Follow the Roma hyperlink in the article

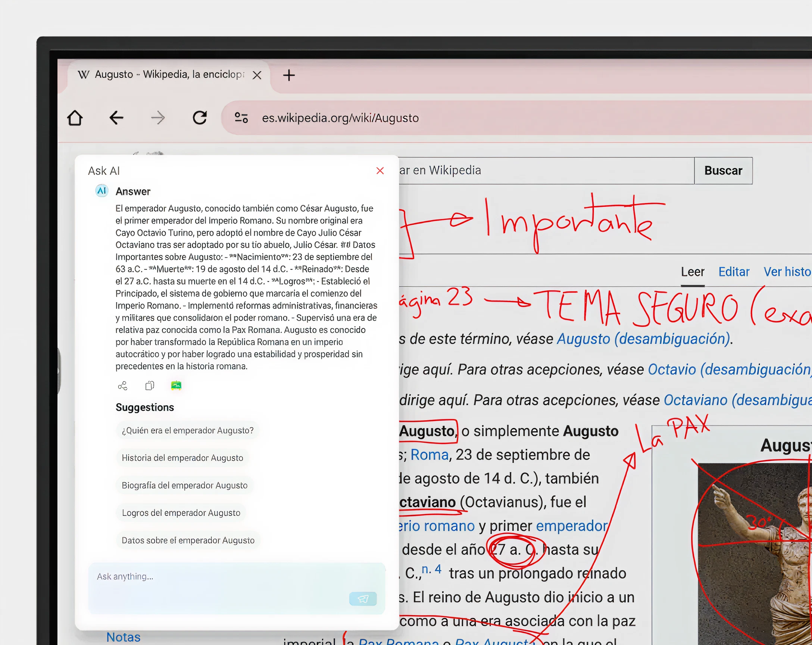click(430, 455)
